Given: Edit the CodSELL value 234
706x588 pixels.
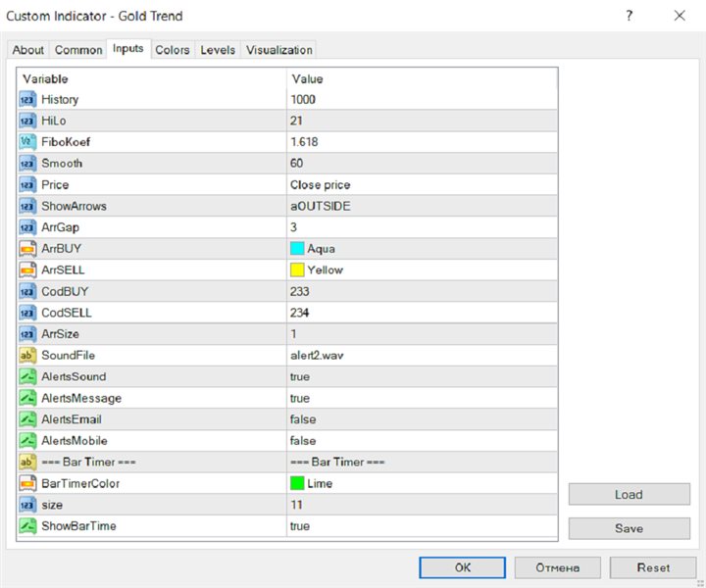Looking at the screenshot, I should click(x=422, y=313).
